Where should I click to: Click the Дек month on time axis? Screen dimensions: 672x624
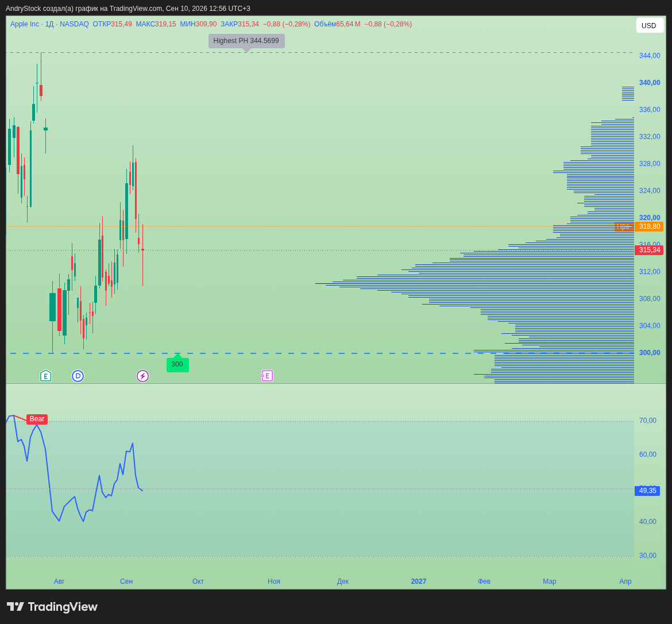343,581
